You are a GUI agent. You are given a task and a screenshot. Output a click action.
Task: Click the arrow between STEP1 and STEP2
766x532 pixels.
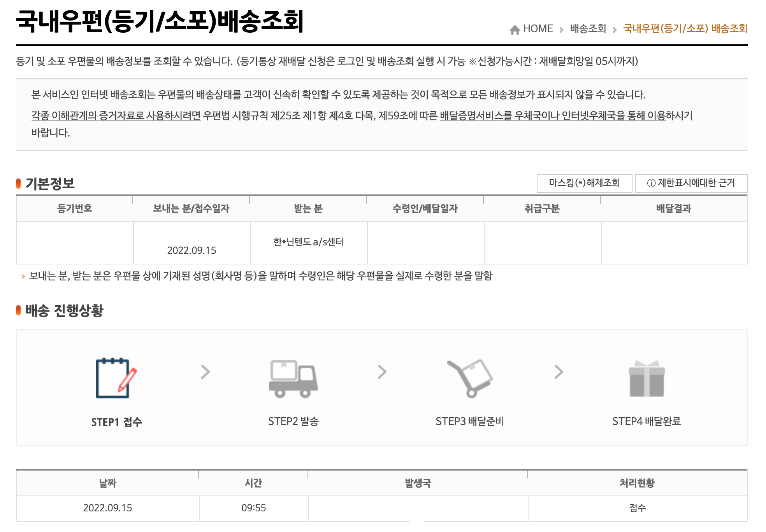[205, 372]
